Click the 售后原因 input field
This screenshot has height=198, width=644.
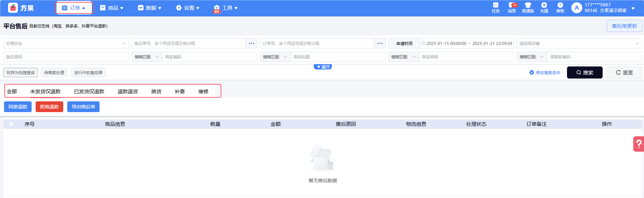(x=66, y=57)
